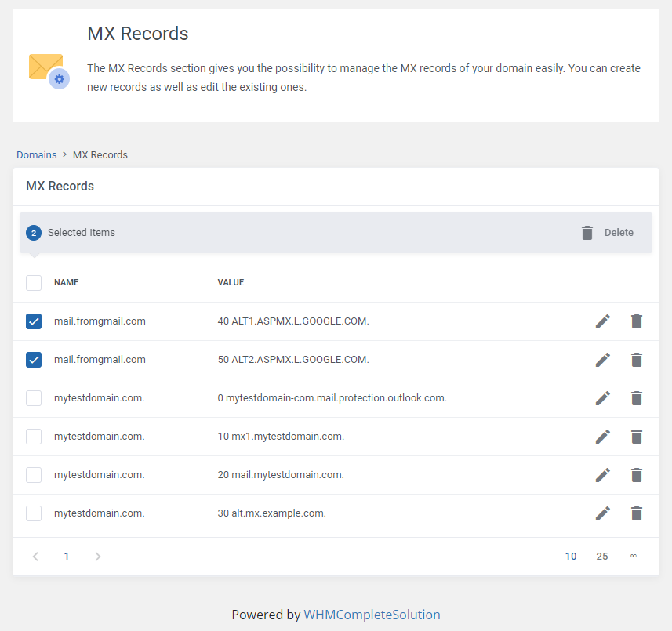
Task: Delete the outlook.com mail protection record
Action: point(637,398)
